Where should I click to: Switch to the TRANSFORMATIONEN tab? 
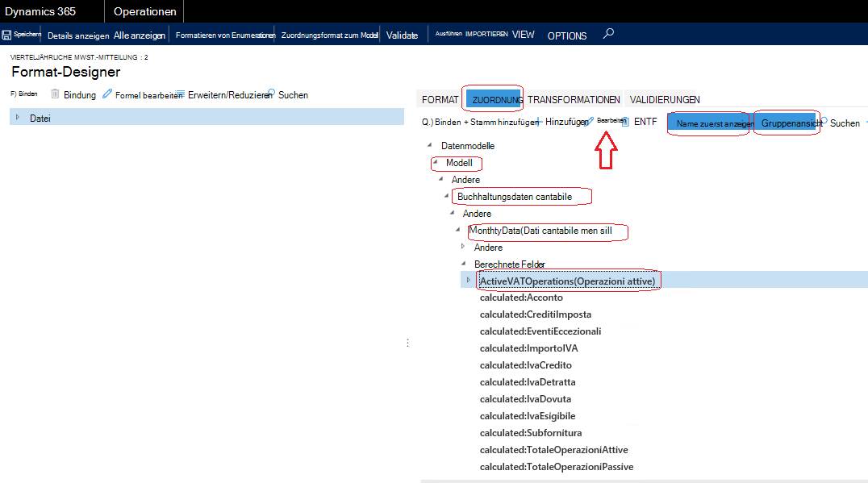click(574, 100)
